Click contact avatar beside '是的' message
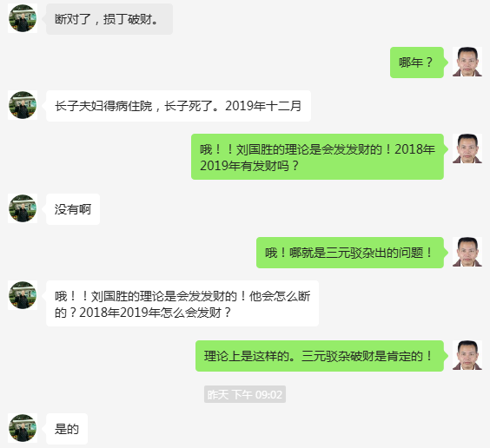The image size is (490, 448). tap(23, 428)
